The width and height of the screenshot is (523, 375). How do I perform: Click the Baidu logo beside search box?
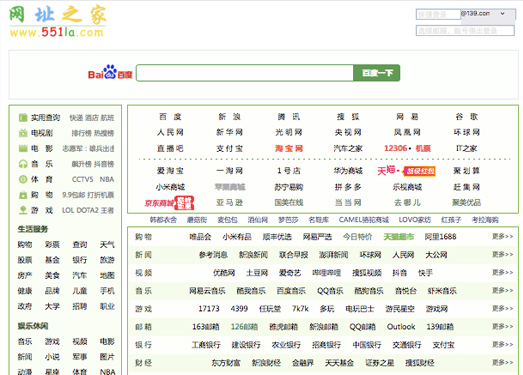coord(110,72)
